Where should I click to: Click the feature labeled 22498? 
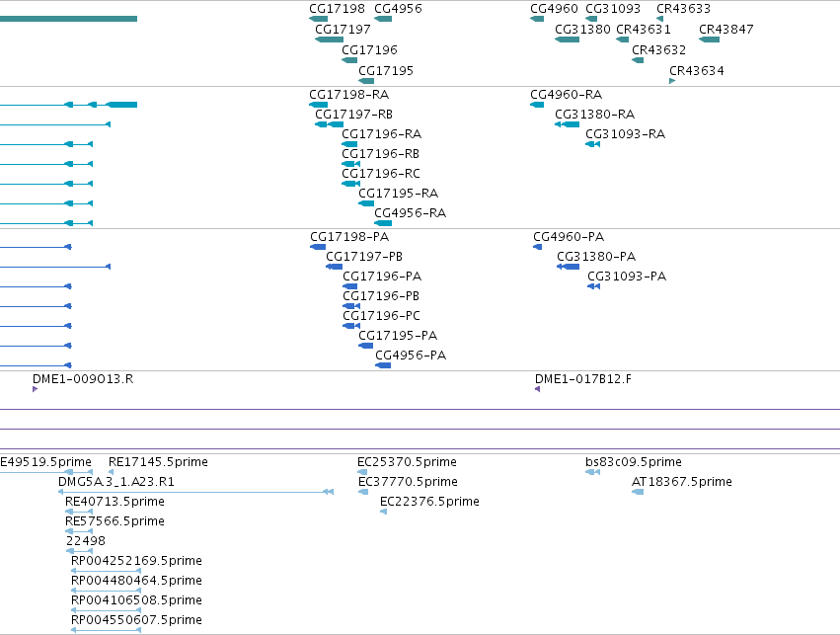coord(79,551)
